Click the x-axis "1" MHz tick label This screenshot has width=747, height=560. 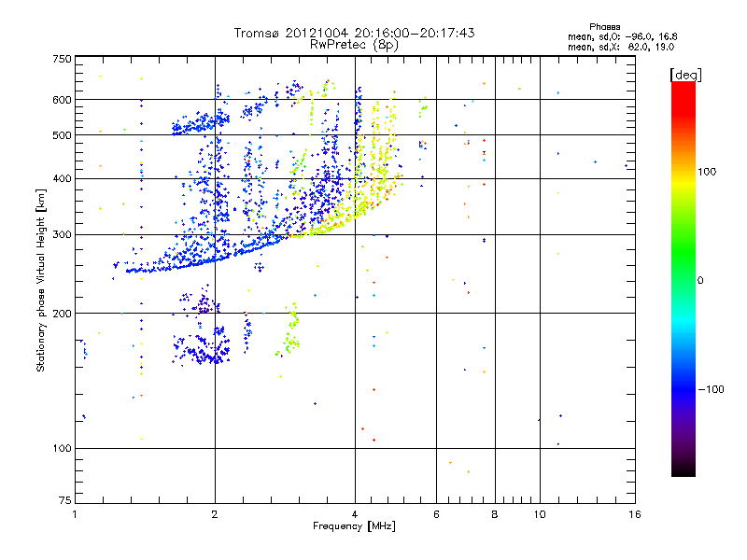[x=75, y=514]
